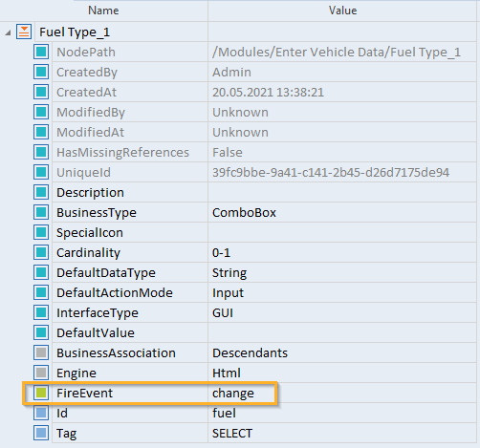480x448 pixels.
Task: Click the teal icon beside Cardinality
Action: [x=41, y=252]
